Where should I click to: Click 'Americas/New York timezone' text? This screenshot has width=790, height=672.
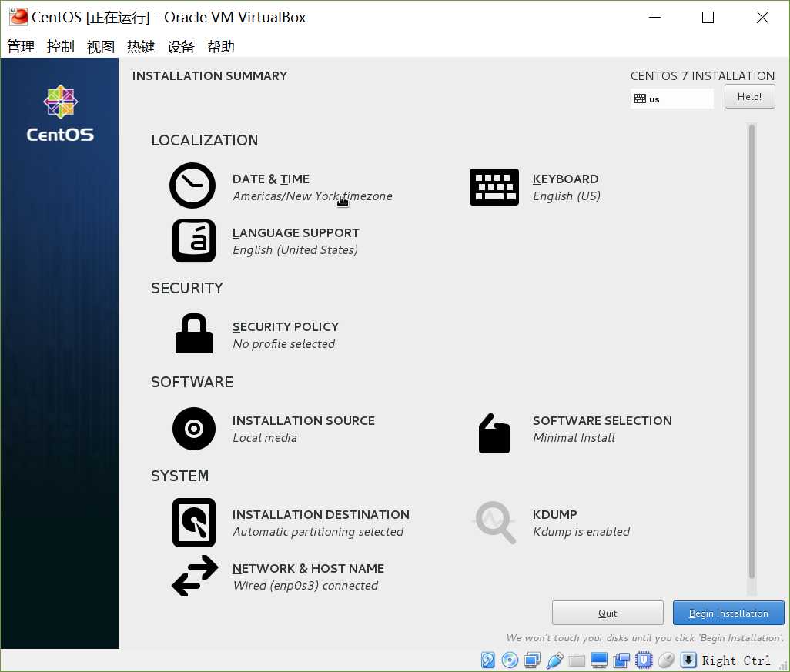click(313, 196)
